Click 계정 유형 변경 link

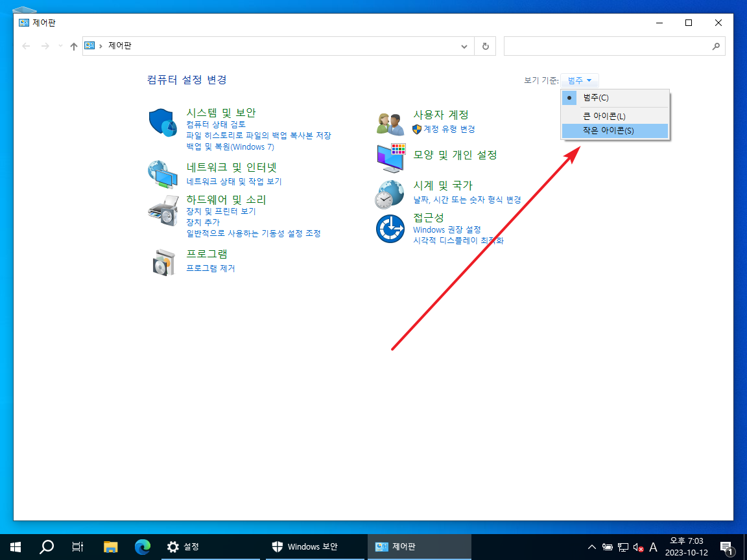pos(449,129)
